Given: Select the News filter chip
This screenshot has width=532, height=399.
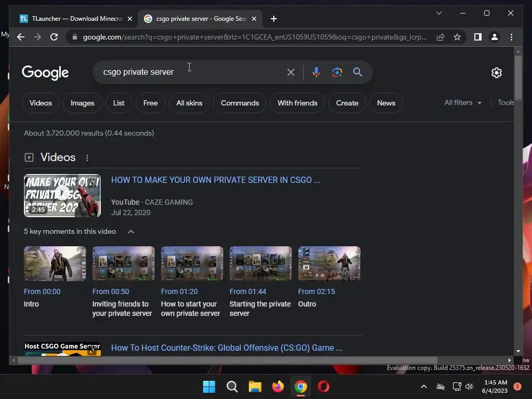Looking at the screenshot, I should point(386,103).
